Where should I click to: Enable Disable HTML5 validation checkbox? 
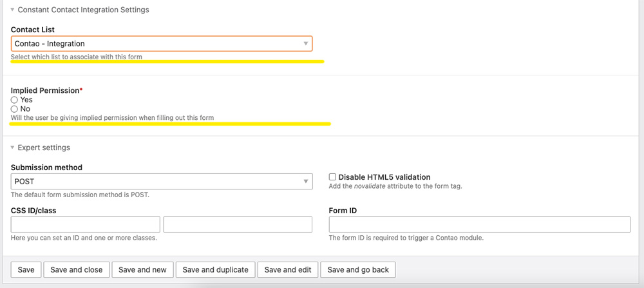tap(333, 177)
